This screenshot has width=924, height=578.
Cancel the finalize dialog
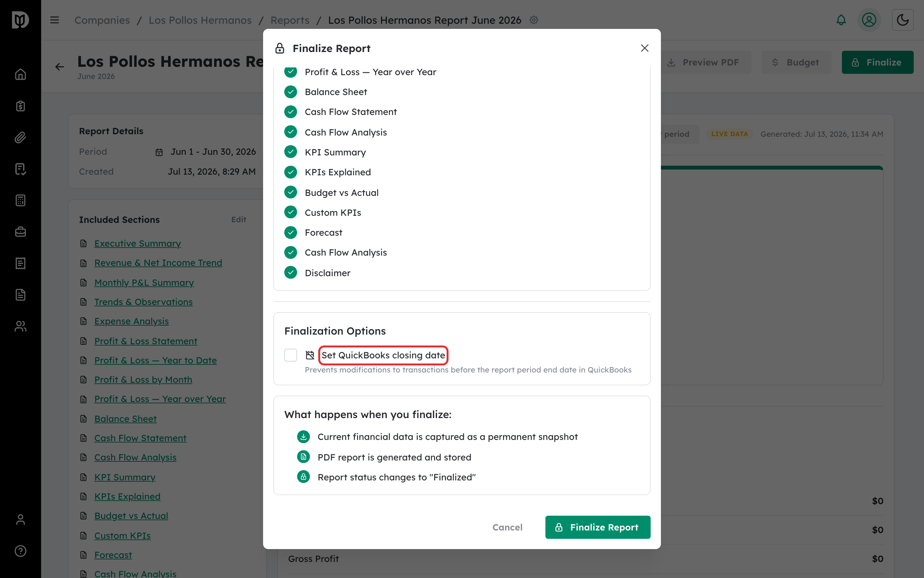coord(507,527)
